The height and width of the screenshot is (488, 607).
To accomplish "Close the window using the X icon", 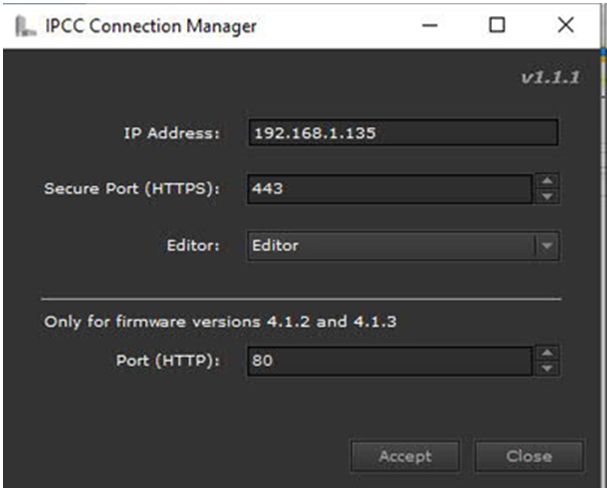I will pyautogui.click(x=566, y=26).
